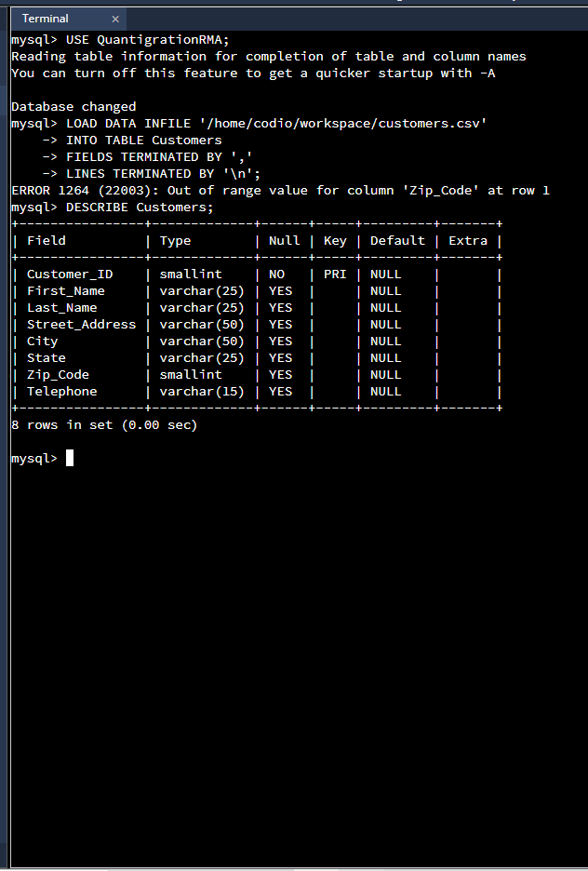Close the Terminal tab
This screenshot has width=588, height=871.
pyautogui.click(x=114, y=18)
